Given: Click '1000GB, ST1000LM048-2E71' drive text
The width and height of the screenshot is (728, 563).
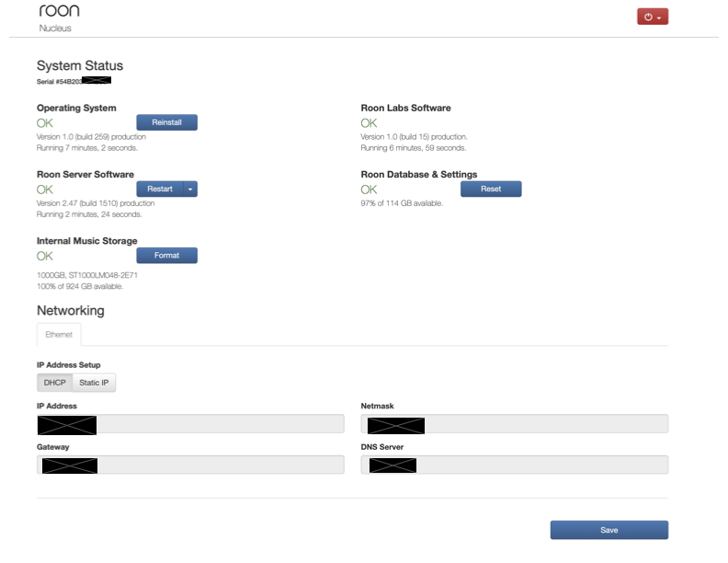Looking at the screenshot, I should (86, 275).
